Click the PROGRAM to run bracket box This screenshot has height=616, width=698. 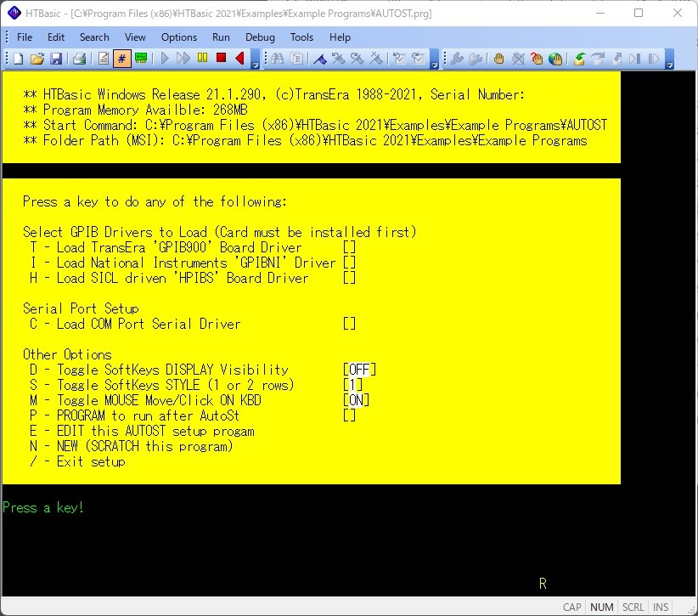[350, 415]
